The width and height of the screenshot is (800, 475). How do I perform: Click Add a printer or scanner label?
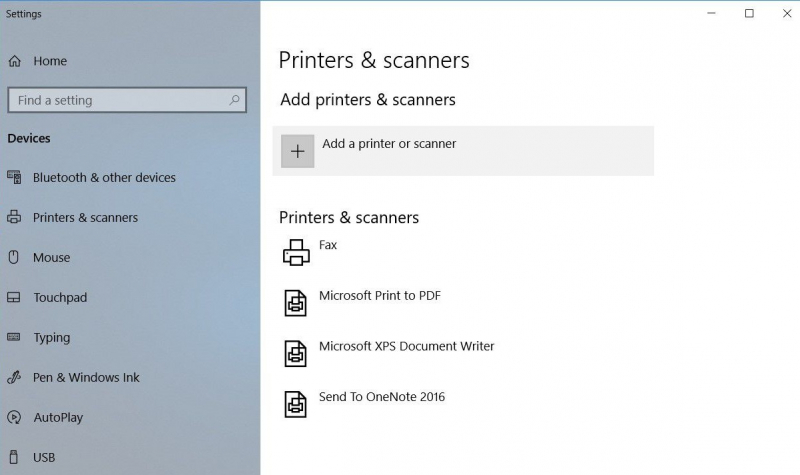click(389, 144)
